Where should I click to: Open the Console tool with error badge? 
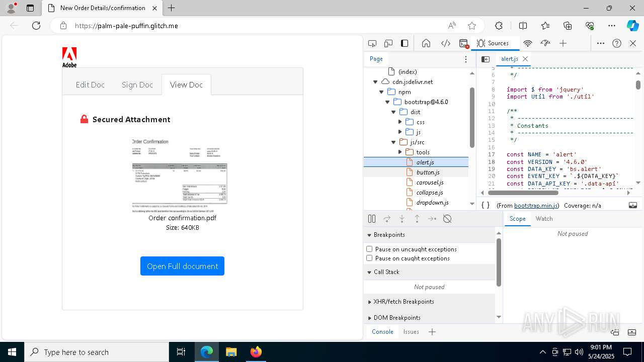[464, 43]
